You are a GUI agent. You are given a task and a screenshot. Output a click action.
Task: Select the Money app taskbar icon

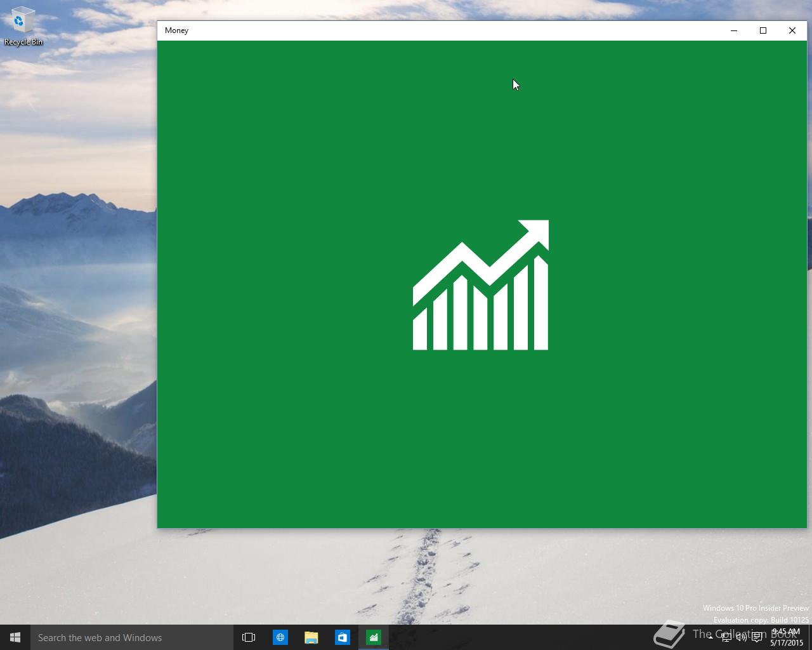tap(374, 637)
